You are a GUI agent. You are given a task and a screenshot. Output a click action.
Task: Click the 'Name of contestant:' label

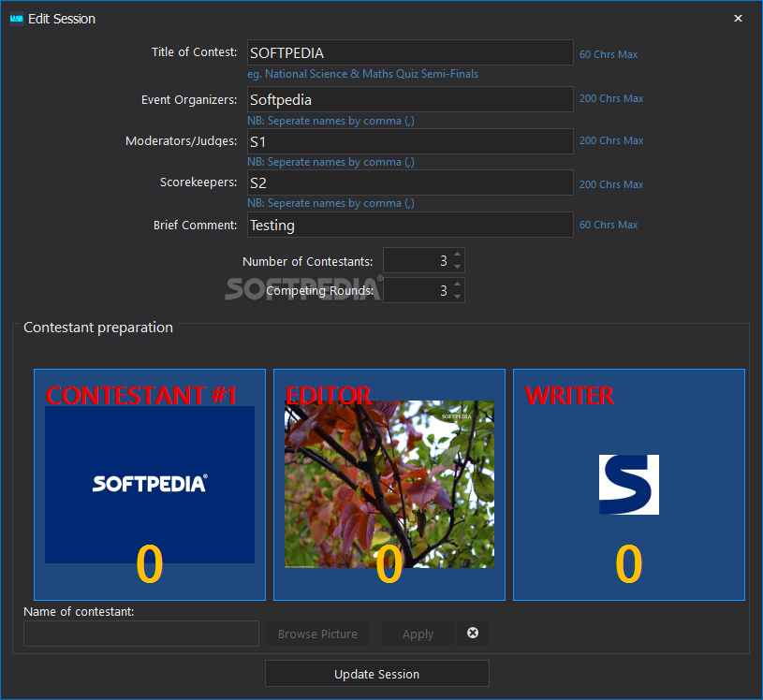(x=79, y=611)
